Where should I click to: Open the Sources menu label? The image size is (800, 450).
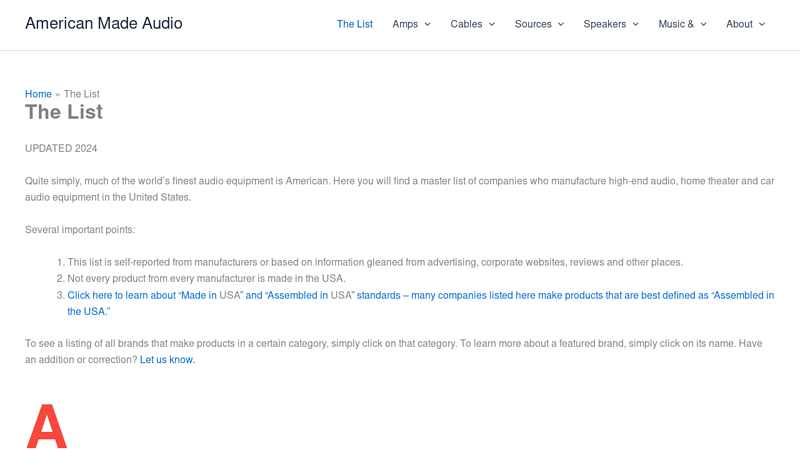[x=533, y=24]
